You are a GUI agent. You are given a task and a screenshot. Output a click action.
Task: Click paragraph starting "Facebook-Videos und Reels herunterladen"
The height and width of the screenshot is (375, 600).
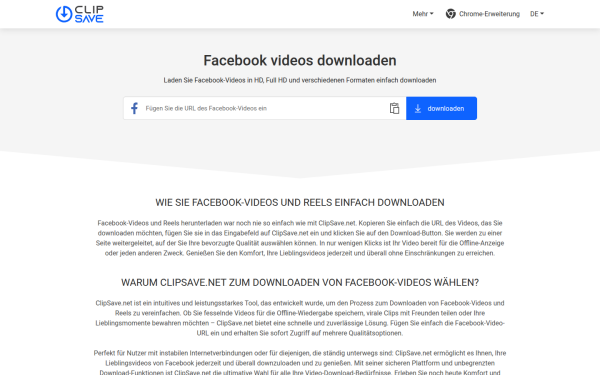pos(300,238)
